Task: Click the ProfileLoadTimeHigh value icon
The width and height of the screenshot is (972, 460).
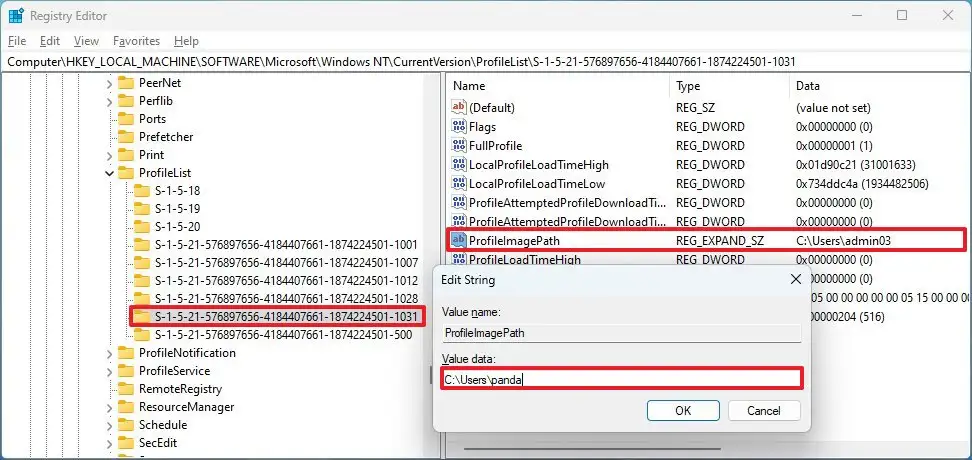Action: click(459, 259)
